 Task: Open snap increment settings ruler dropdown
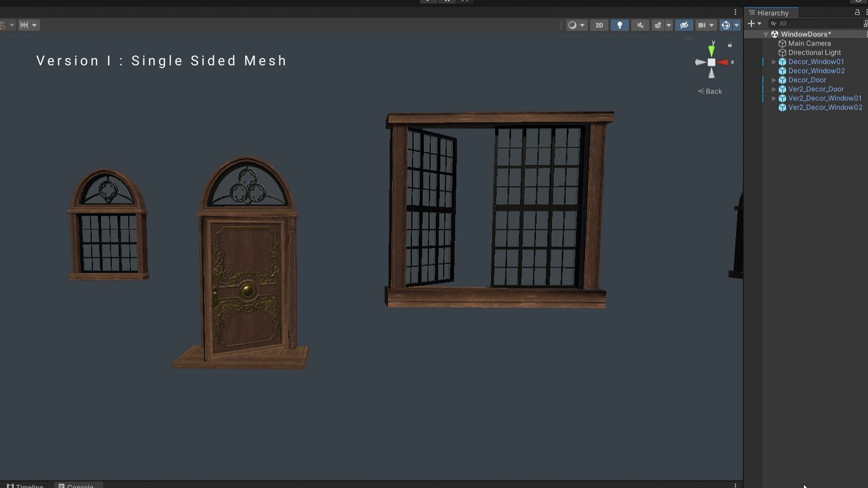click(x=28, y=25)
